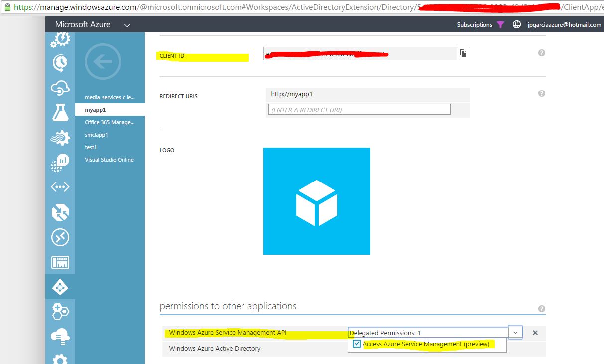Image resolution: width=604 pixels, height=364 pixels.
Task: Click the back arrow circle button
Action: 103,61
